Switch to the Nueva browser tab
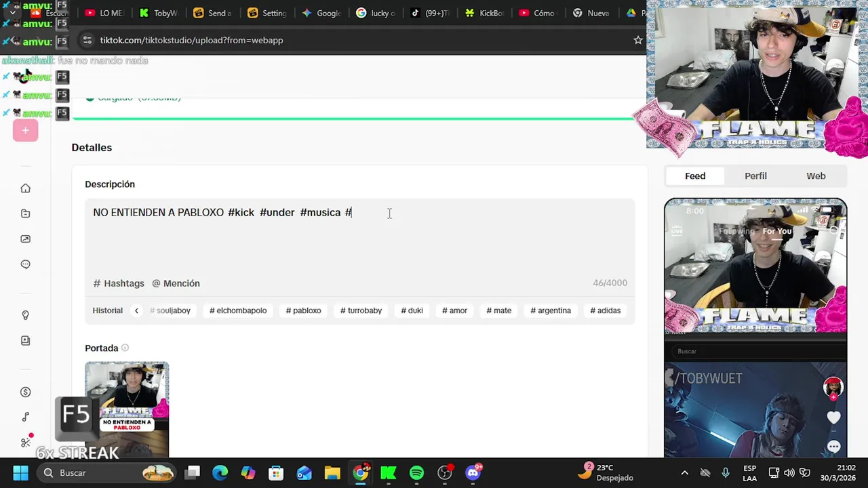Screen dimensions: 868x488 pos(591,13)
